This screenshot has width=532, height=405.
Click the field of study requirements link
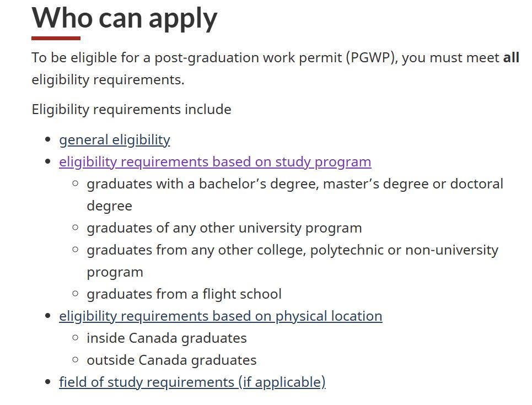[192, 382]
